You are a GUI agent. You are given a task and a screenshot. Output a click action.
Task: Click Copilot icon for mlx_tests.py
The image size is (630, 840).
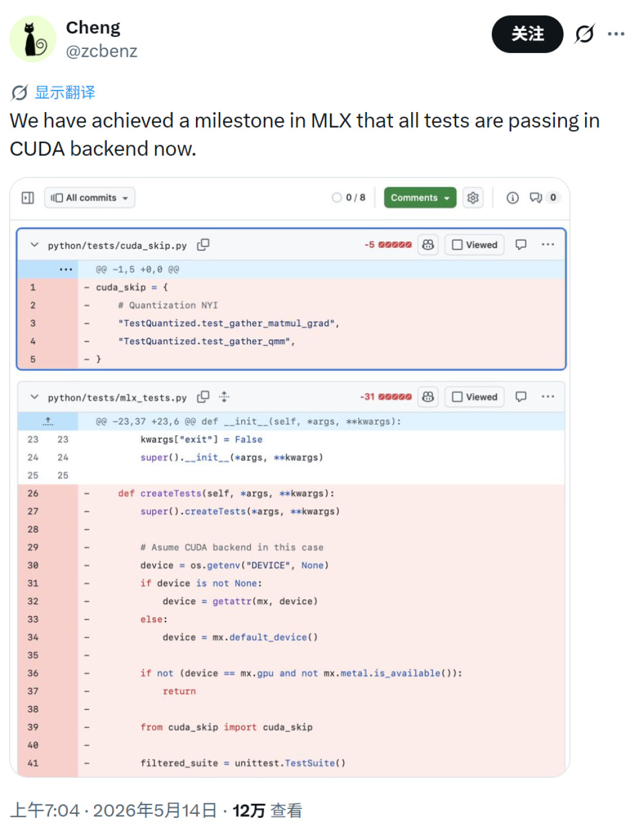[428, 397]
